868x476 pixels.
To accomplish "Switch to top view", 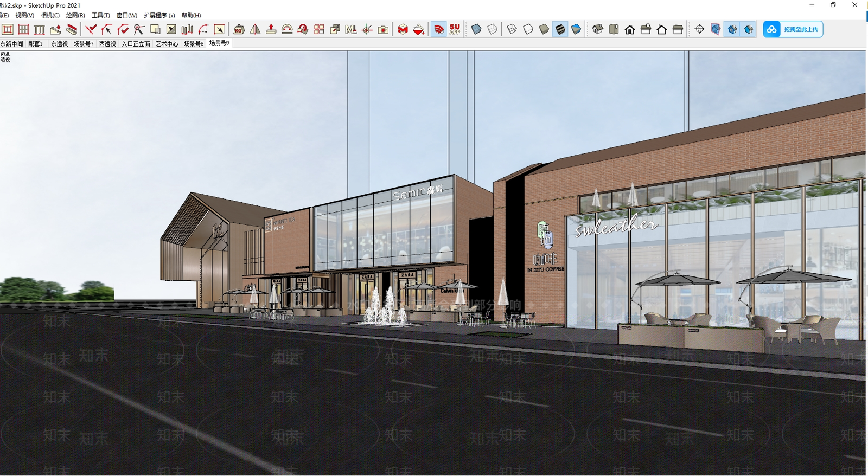I will click(614, 29).
